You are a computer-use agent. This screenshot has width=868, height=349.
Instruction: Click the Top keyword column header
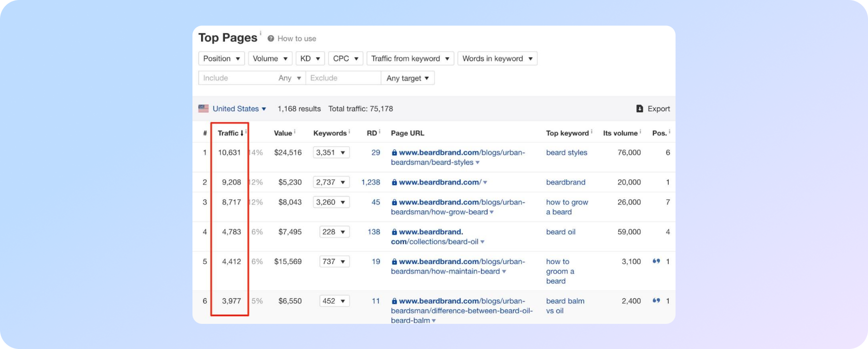tap(568, 133)
